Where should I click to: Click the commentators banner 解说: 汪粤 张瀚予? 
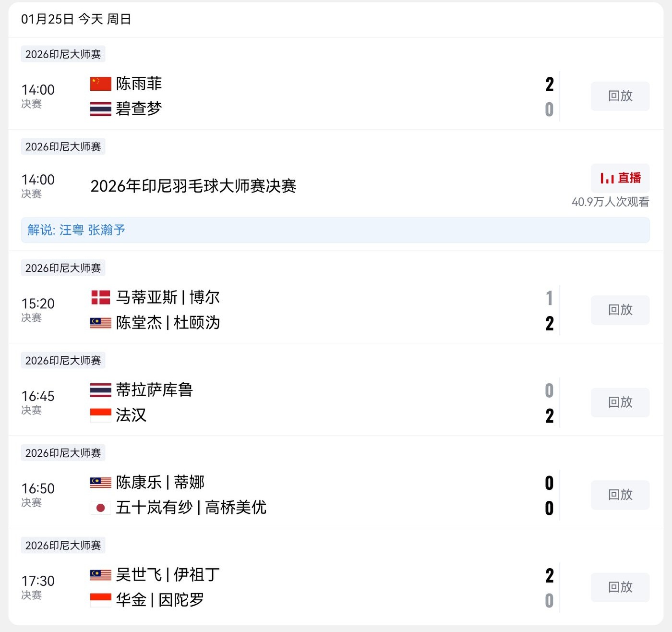[x=335, y=230]
